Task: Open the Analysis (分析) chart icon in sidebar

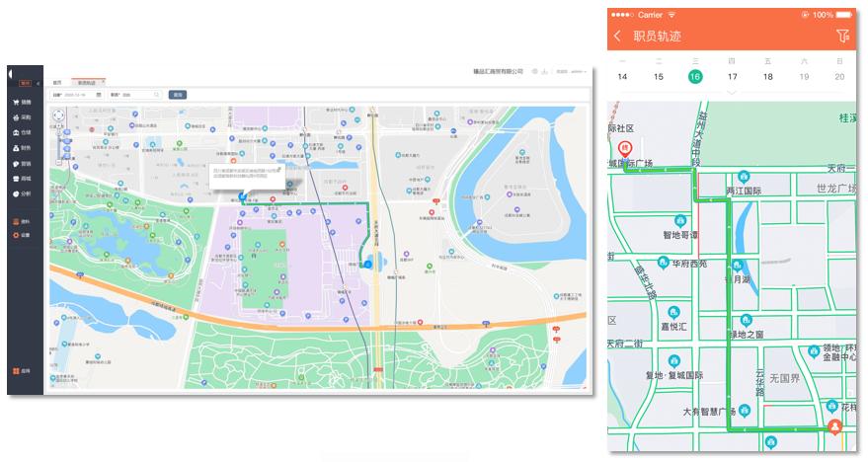Action: coord(16,193)
